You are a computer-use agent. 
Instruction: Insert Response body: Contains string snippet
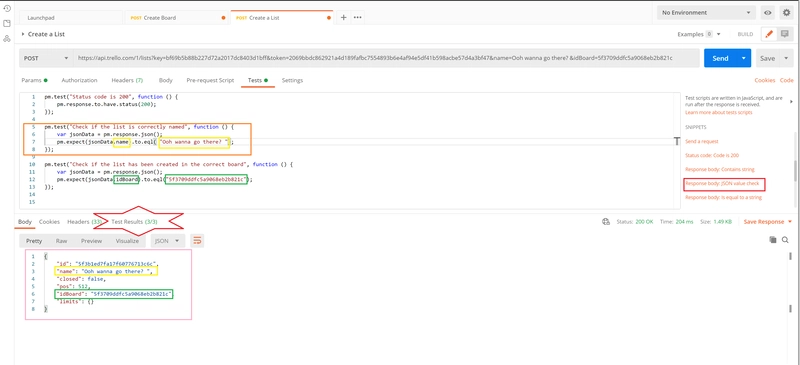[x=719, y=169]
